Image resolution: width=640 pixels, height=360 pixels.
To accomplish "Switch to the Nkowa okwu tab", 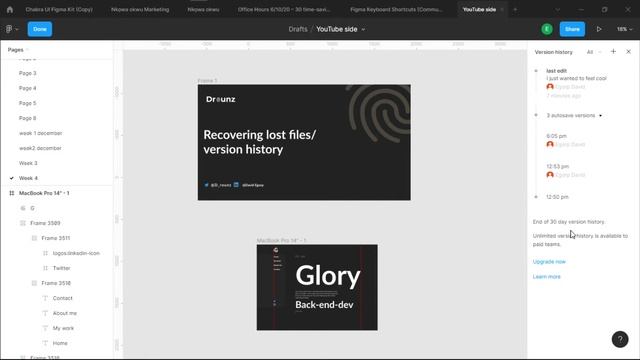I will [x=203, y=9].
